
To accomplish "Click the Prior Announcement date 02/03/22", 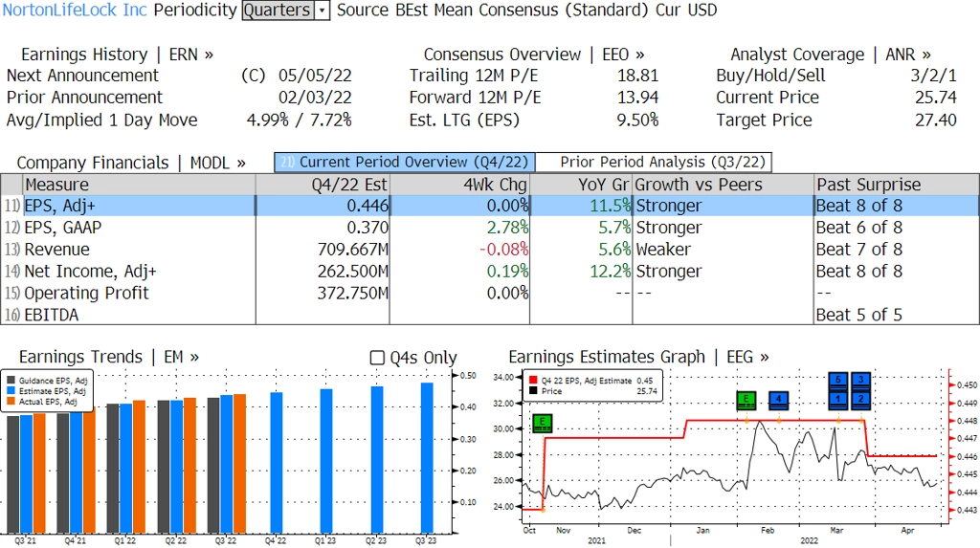I will 315,98.
